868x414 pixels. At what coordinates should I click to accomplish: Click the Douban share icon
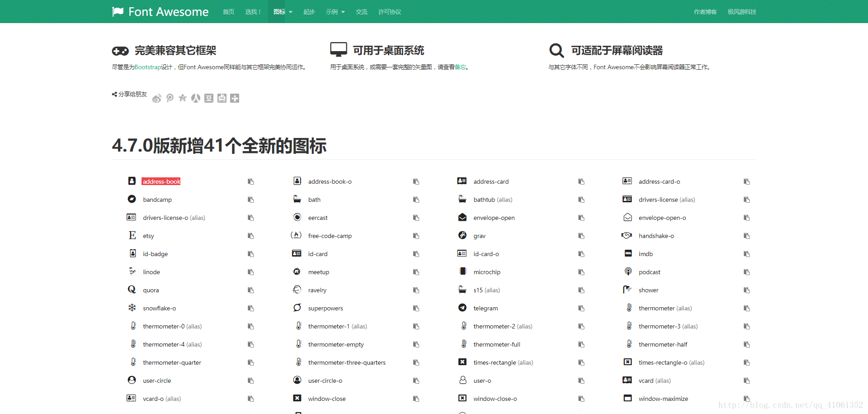[209, 98]
